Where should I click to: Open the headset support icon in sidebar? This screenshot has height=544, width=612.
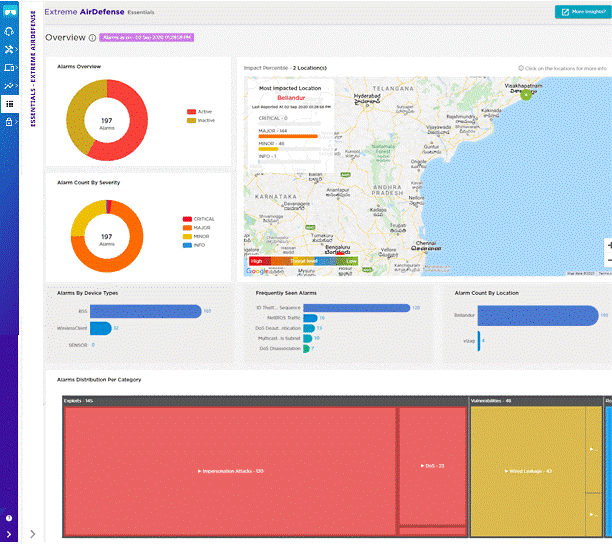(9, 30)
